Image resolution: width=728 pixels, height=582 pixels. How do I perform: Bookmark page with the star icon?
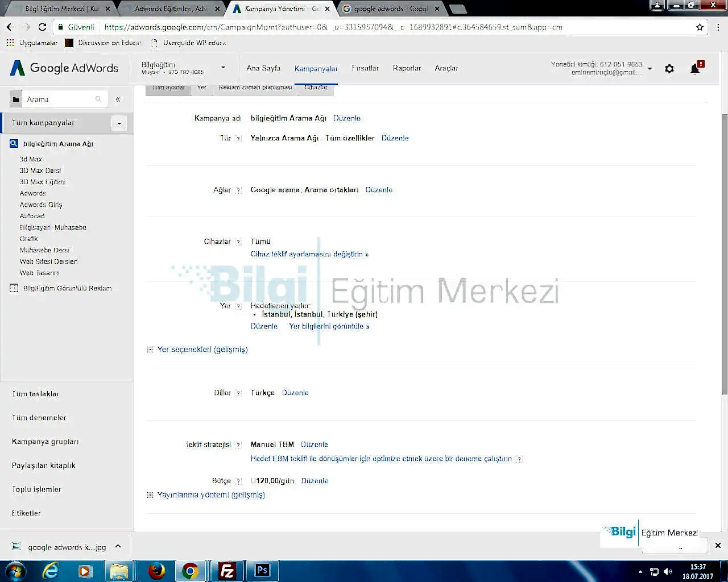tap(700, 27)
